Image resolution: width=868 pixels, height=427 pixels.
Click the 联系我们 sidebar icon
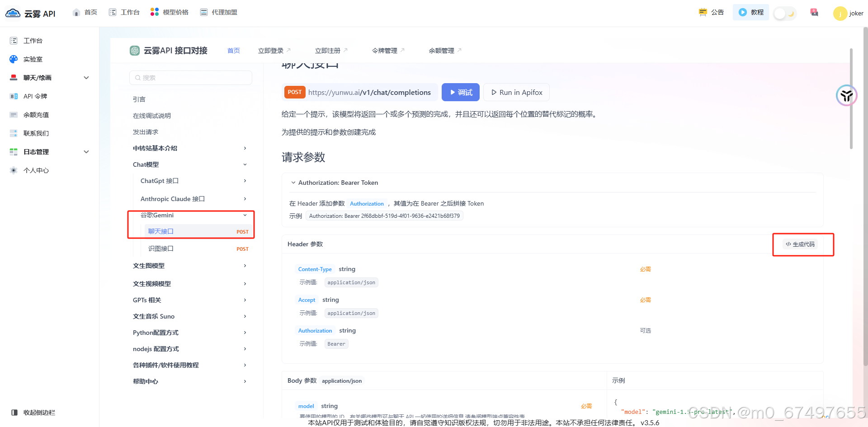(x=14, y=133)
